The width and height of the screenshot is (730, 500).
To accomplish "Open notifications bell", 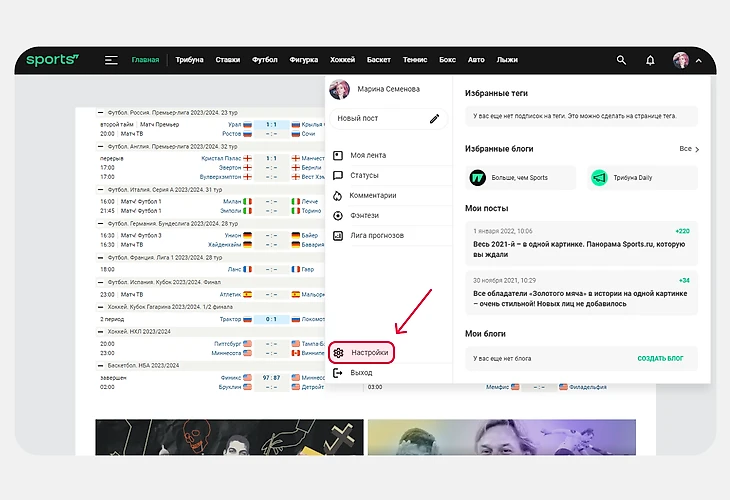I will click(650, 60).
